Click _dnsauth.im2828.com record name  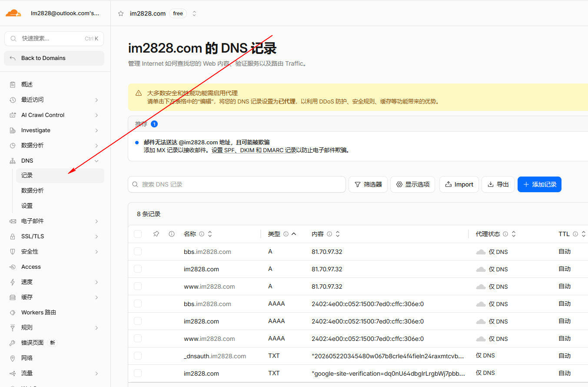click(x=215, y=356)
